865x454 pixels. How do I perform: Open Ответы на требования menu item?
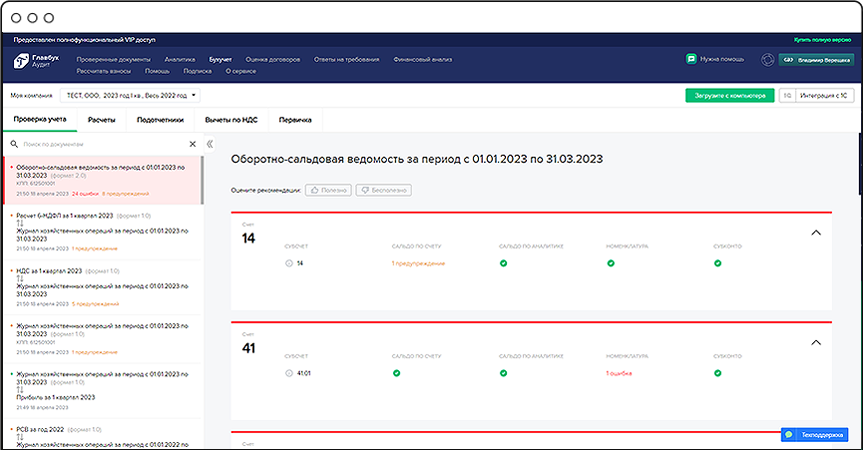click(346, 60)
